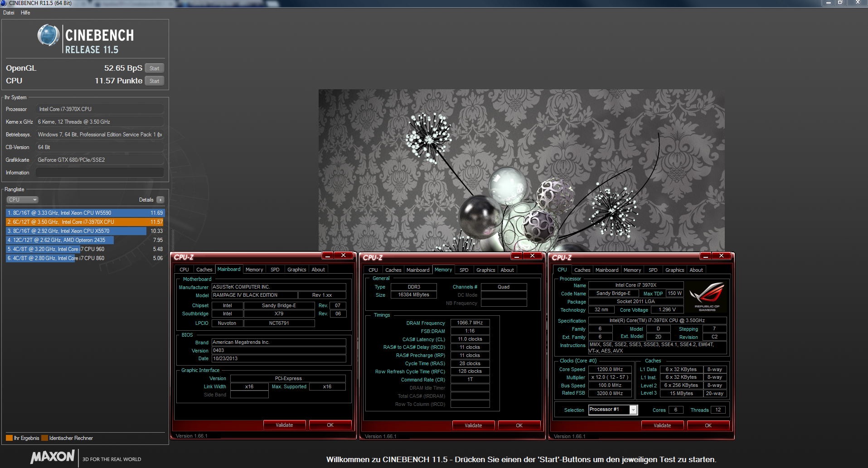
Task: Open Graphics tab in Processor CPU-Z window
Action: pos(675,270)
